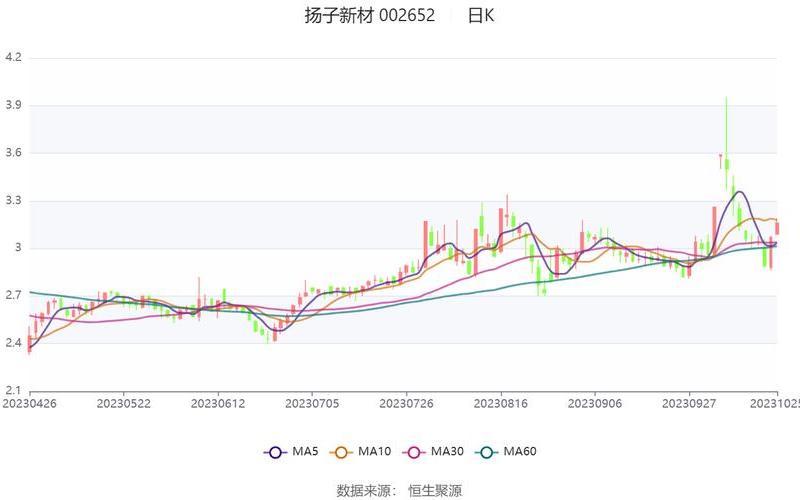Click the 3.9 price axis label
The image size is (800, 500).
14,105
